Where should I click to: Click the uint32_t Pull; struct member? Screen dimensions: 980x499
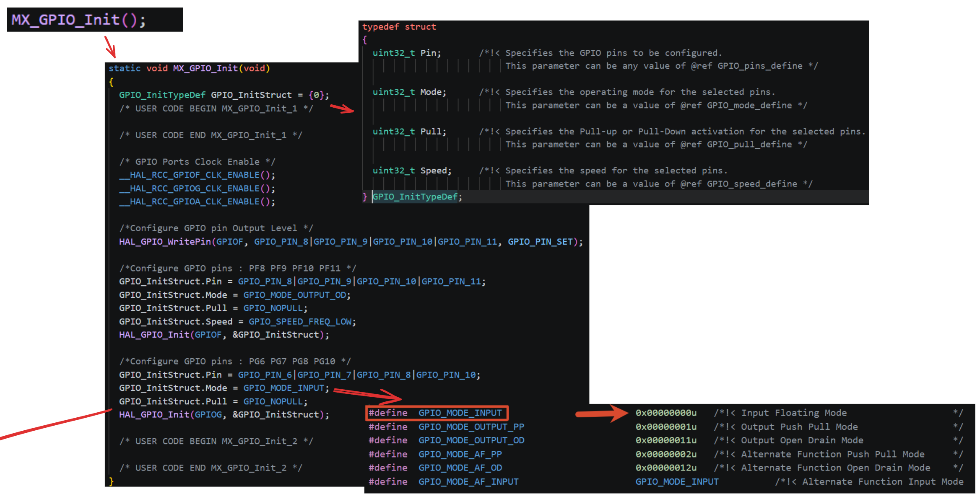point(410,132)
